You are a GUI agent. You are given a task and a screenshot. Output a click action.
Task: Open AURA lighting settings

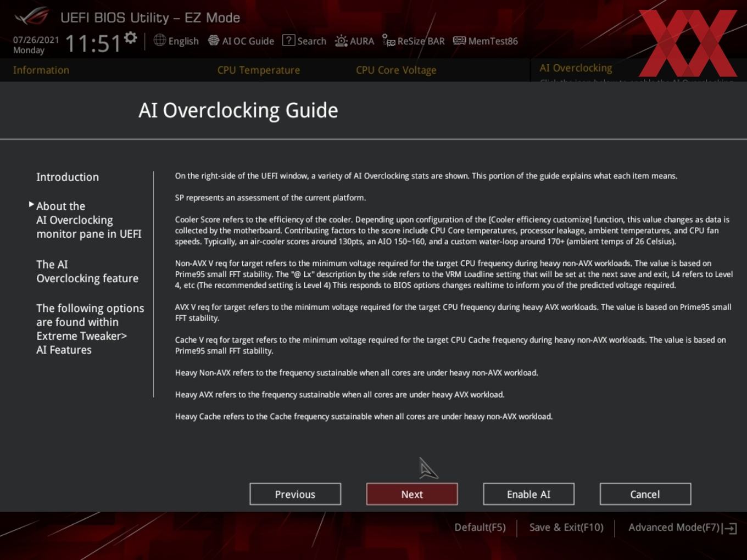point(362,41)
